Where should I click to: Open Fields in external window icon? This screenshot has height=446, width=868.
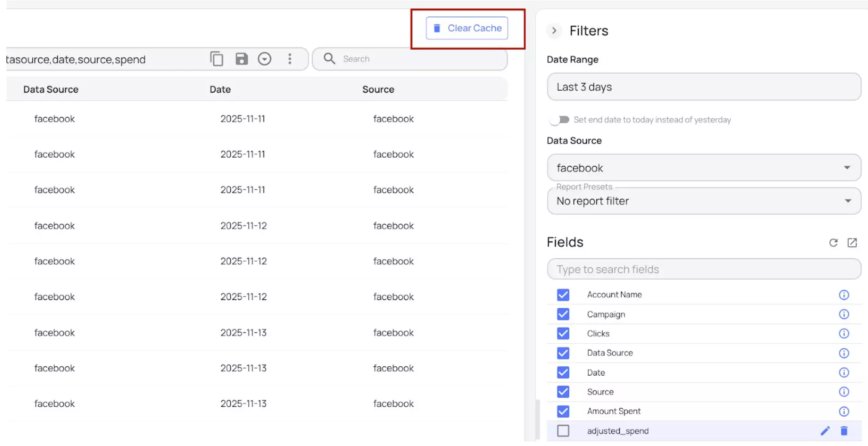pos(852,243)
